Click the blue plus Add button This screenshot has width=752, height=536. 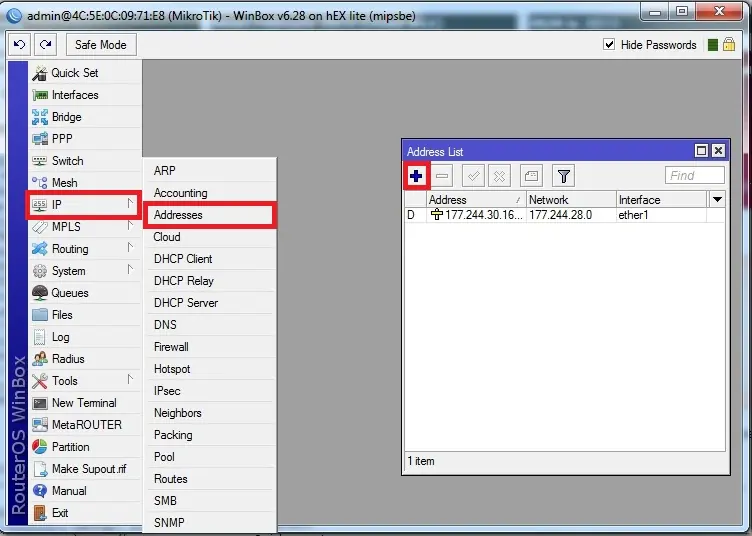pos(416,176)
